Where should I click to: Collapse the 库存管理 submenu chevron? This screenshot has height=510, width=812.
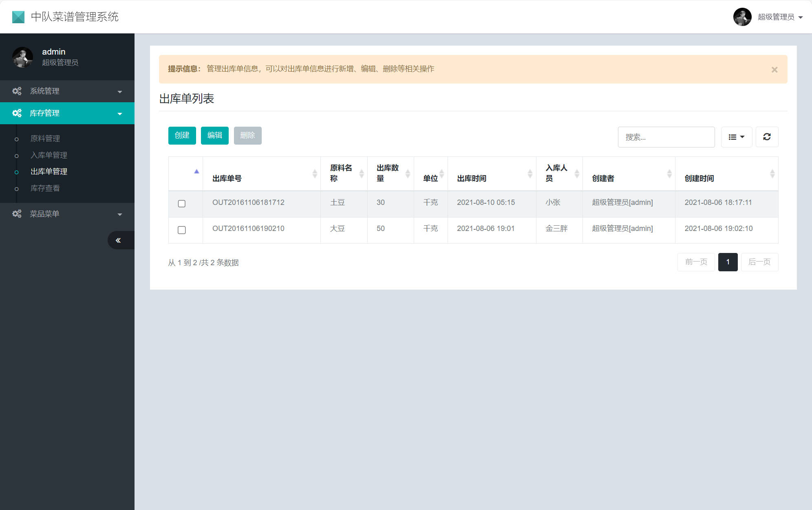pyautogui.click(x=120, y=113)
